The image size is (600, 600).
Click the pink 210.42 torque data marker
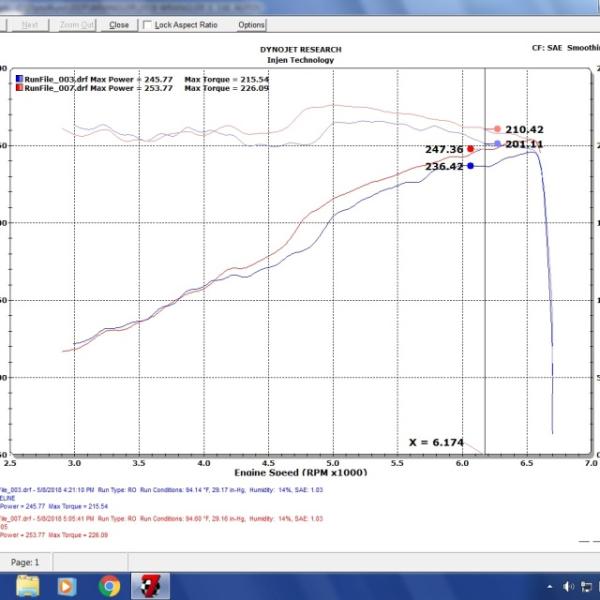click(x=498, y=129)
